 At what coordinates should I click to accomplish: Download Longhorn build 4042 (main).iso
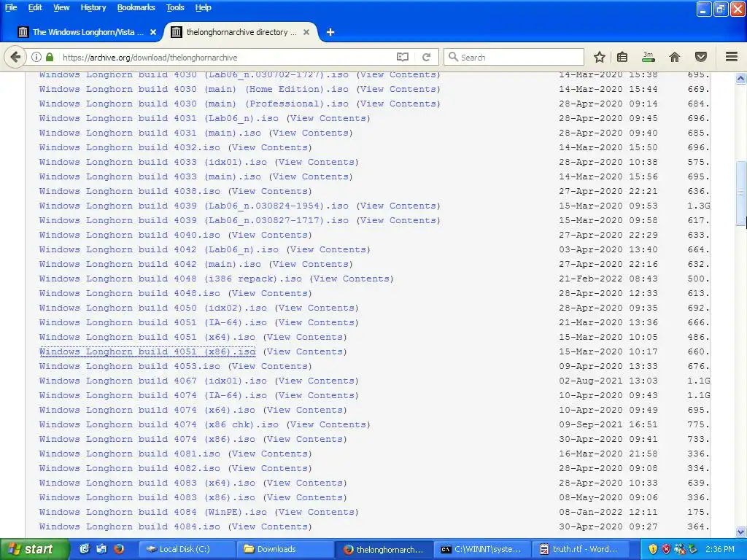pos(150,264)
